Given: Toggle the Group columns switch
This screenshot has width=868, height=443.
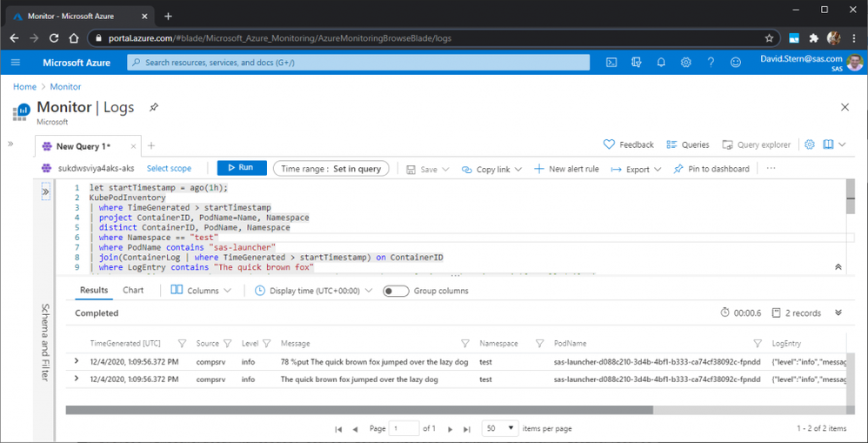Looking at the screenshot, I should tap(396, 291).
